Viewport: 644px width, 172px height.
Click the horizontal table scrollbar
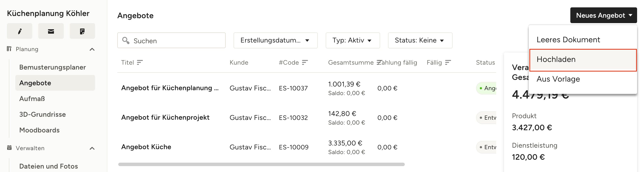pyautogui.click(x=261, y=164)
